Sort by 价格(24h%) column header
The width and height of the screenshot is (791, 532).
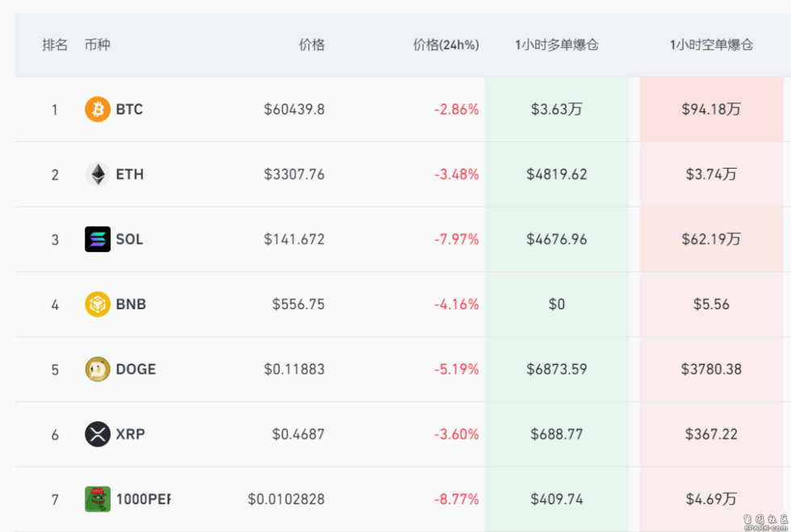point(446,45)
